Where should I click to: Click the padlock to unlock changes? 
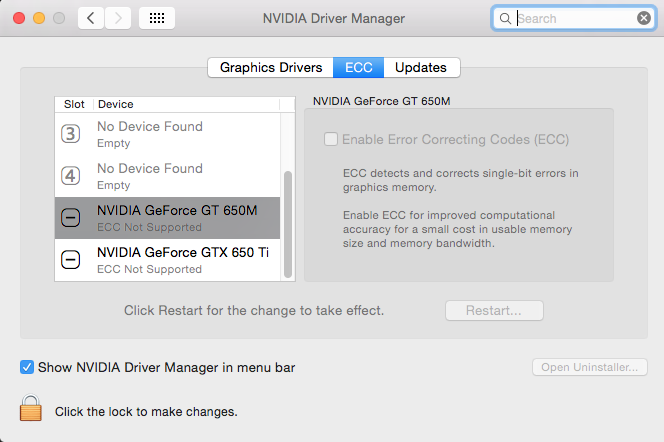tap(30, 408)
